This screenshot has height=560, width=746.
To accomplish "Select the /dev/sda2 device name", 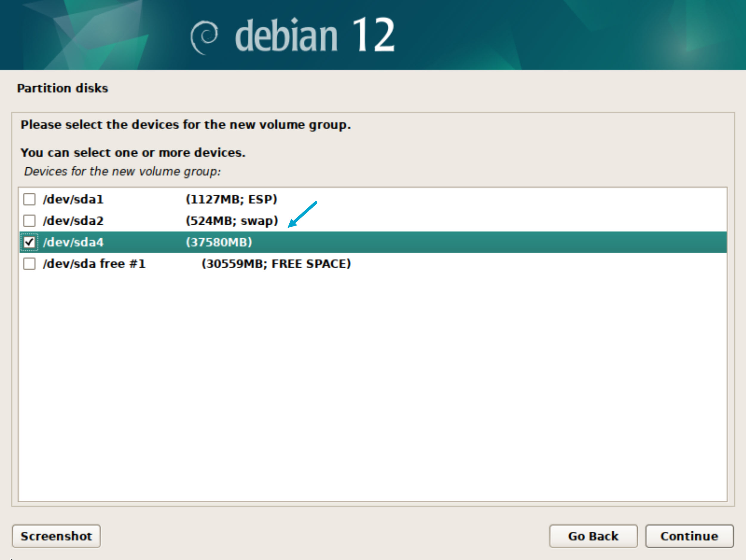I will (x=73, y=220).
